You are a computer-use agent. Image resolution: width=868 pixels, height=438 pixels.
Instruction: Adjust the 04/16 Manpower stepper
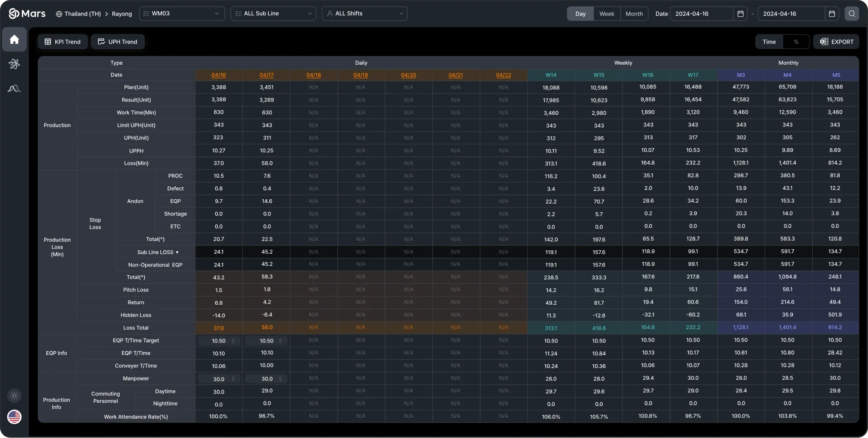(233, 379)
